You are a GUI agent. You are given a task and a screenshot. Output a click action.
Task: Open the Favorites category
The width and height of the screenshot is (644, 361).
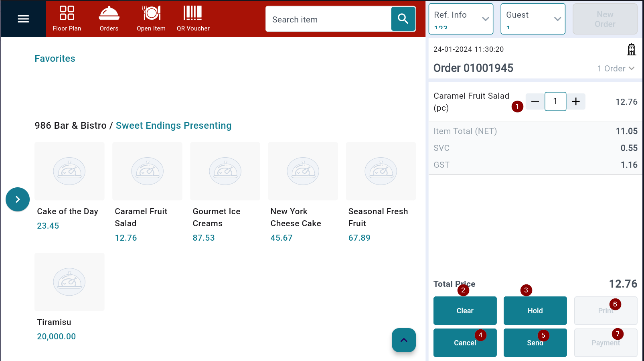(x=55, y=59)
